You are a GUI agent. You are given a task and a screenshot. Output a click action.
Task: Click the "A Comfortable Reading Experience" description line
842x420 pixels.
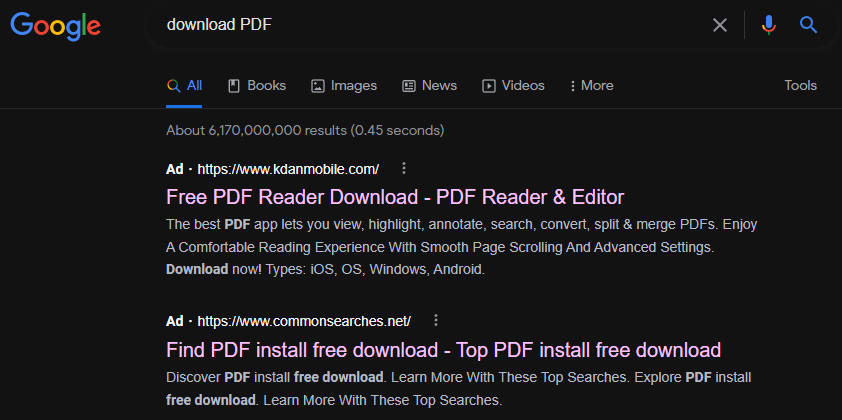pyautogui.click(x=440, y=248)
